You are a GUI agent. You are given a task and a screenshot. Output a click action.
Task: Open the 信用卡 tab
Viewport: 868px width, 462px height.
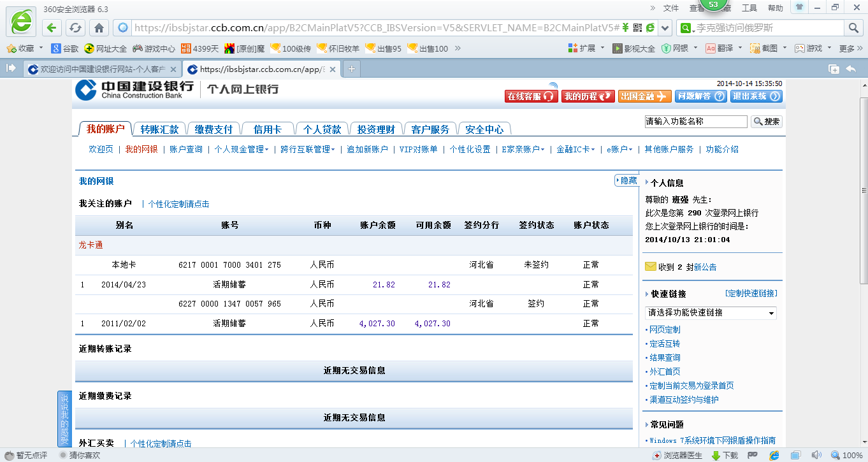[267, 129]
